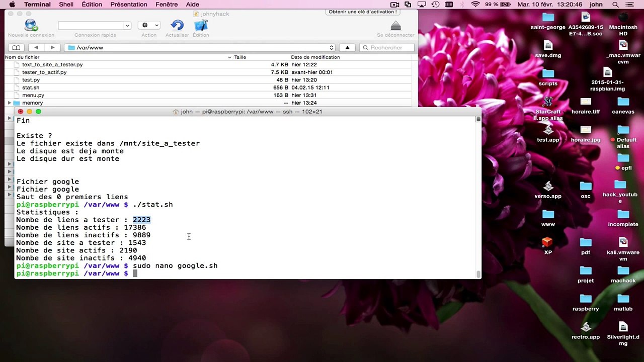Select the scripts desktop folder
Image resolution: width=644 pixels, height=362 pixels.
tap(548, 77)
